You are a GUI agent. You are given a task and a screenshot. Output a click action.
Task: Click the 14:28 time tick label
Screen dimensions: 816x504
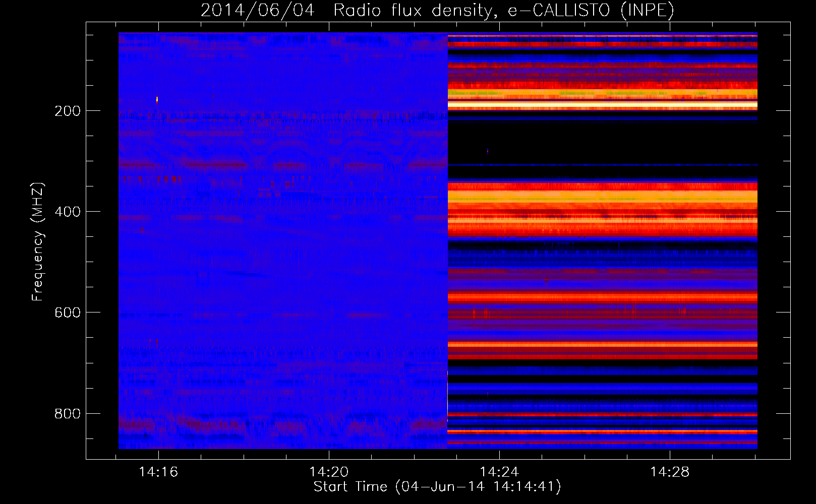coord(670,472)
